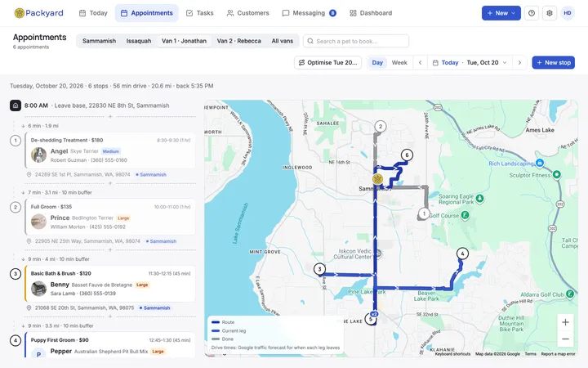Open the Customers nav tab
588x368 pixels.
248,13
